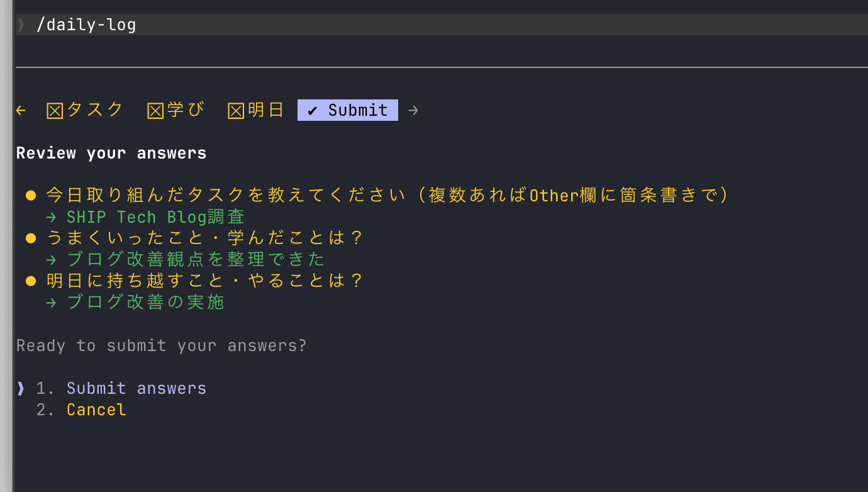Click the bullet icon beside the 今日取り組んだタスク question

pyautogui.click(x=30, y=195)
